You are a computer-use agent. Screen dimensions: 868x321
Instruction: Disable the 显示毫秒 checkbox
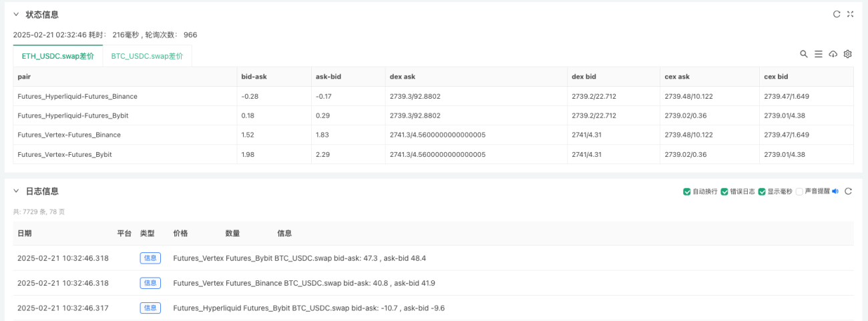pos(762,192)
